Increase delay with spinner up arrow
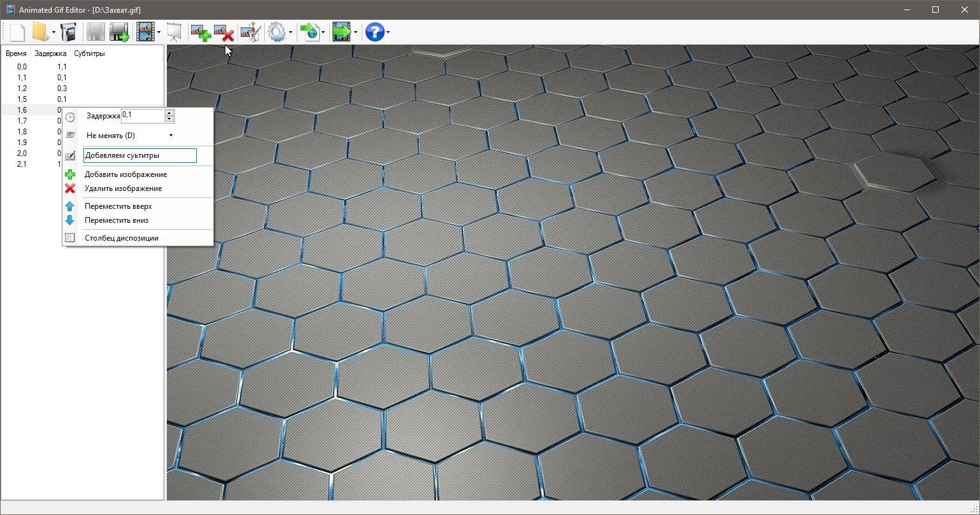Image resolution: width=980 pixels, height=515 pixels. (x=169, y=113)
